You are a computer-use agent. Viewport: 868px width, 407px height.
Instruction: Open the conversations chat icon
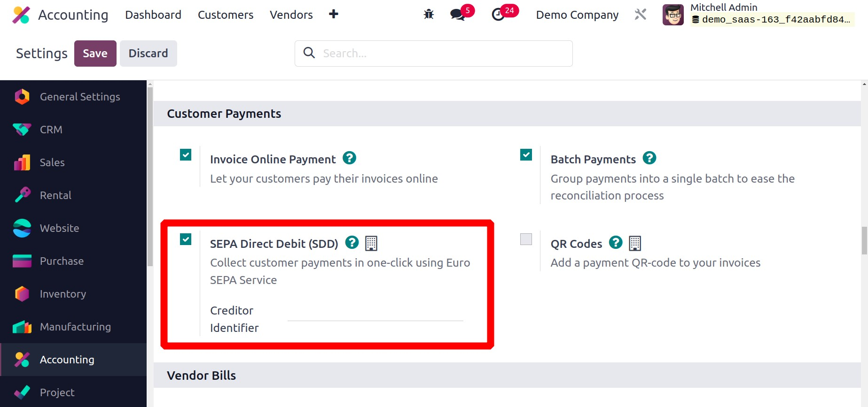click(457, 15)
